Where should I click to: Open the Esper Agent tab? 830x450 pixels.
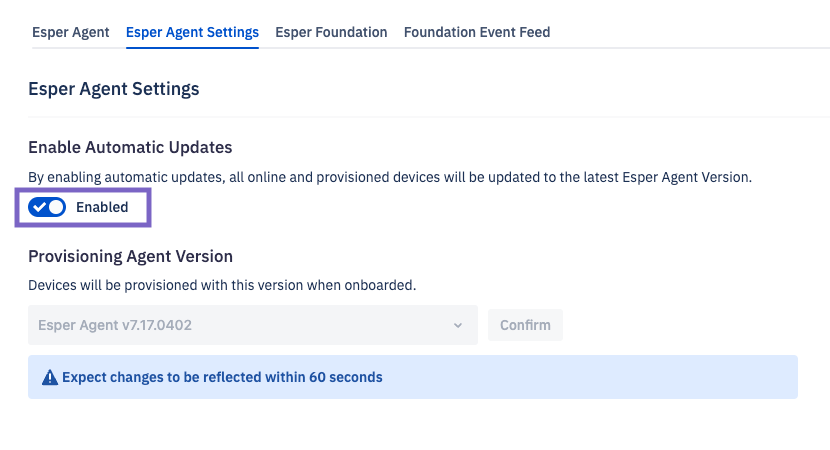pyautogui.click(x=70, y=32)
